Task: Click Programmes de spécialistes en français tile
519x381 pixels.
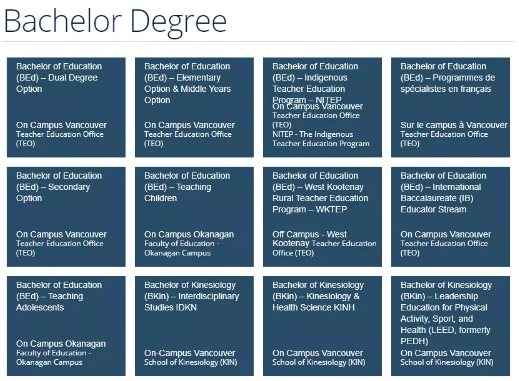Action: click(450, 107)
